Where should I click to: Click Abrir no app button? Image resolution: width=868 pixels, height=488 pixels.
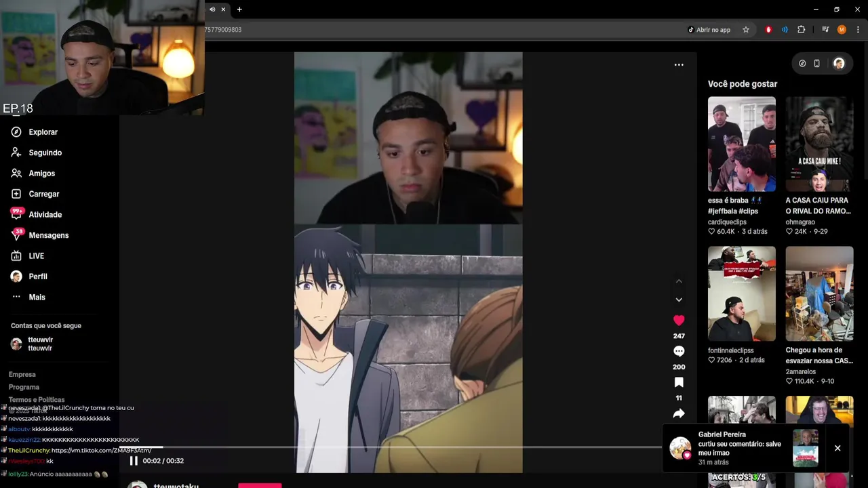[x=709, y=30]
